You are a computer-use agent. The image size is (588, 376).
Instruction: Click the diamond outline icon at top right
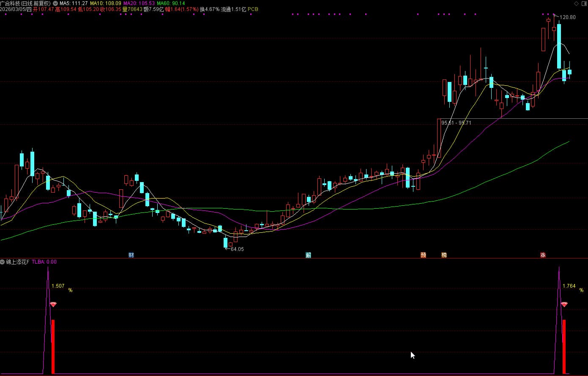[576, 3]
